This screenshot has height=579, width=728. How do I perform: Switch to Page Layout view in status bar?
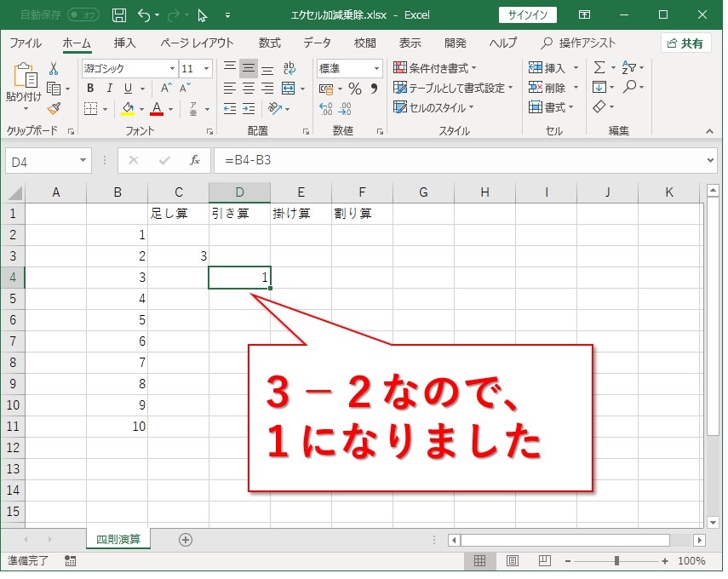513,561
